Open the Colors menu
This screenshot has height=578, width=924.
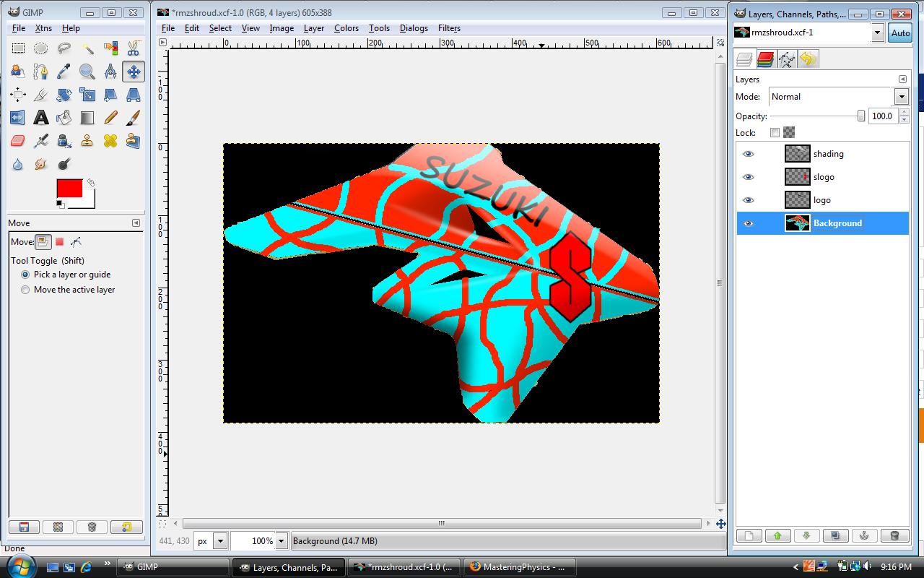click(x=346, y=28)
